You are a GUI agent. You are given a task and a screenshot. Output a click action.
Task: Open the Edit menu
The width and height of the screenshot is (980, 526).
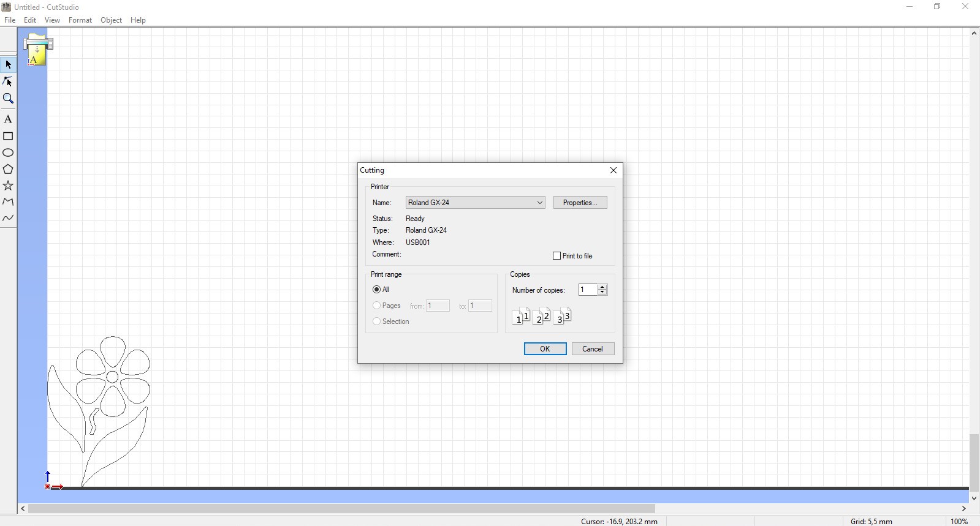(30, 20)
